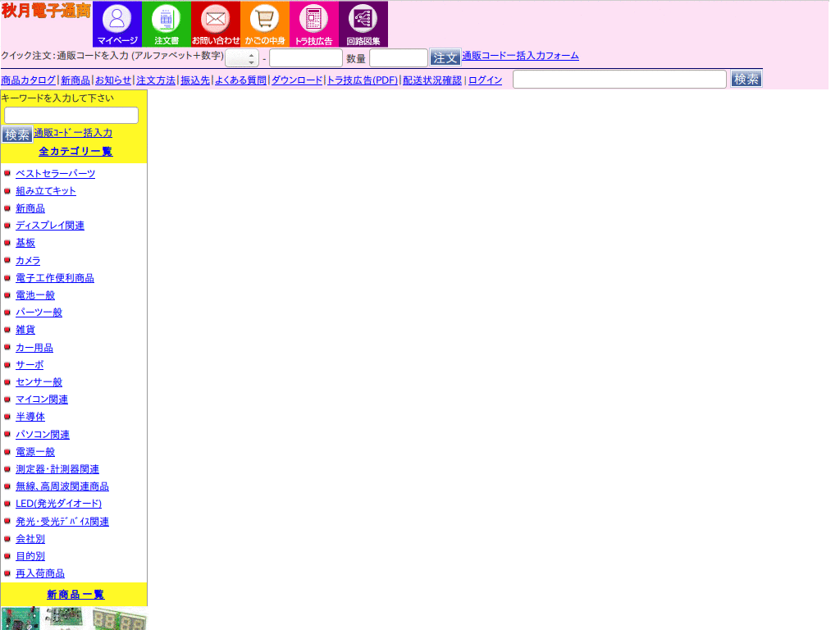
Task: Open 新商品 in the top navigation bar
Action: tap(75, 80)
